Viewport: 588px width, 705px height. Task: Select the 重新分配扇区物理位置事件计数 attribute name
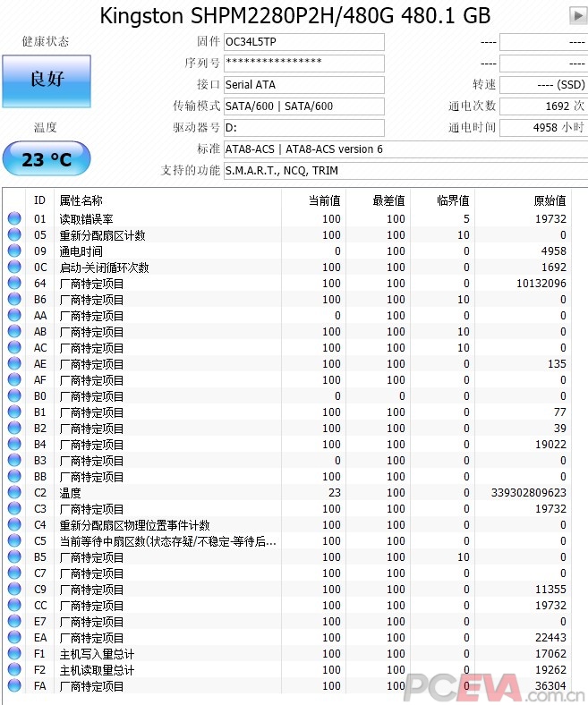click(135, 525)
